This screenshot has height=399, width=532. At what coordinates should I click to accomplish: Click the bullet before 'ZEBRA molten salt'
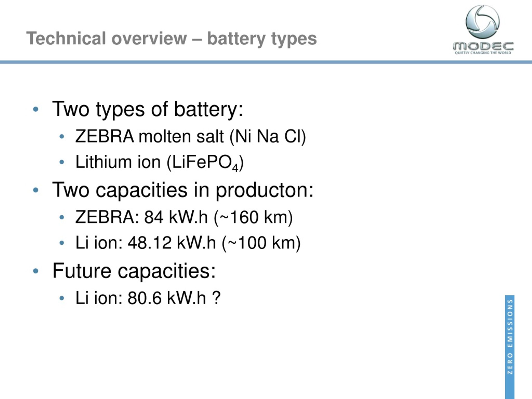click(x=62, y=137)
